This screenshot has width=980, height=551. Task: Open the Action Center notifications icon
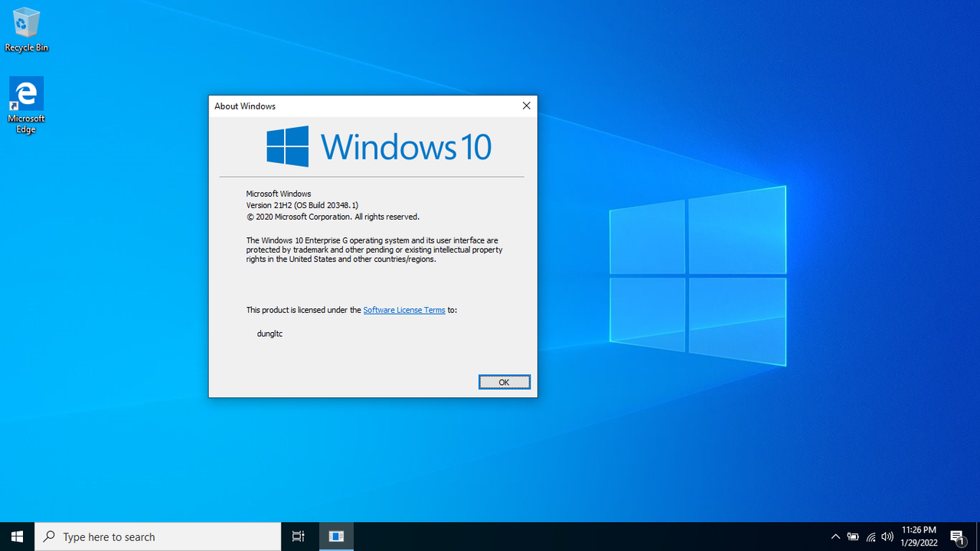[x=957, y=536]
